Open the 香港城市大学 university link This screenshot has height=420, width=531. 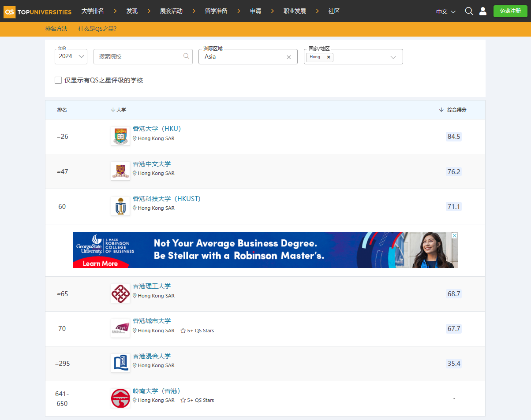click(x=152, y=321)
